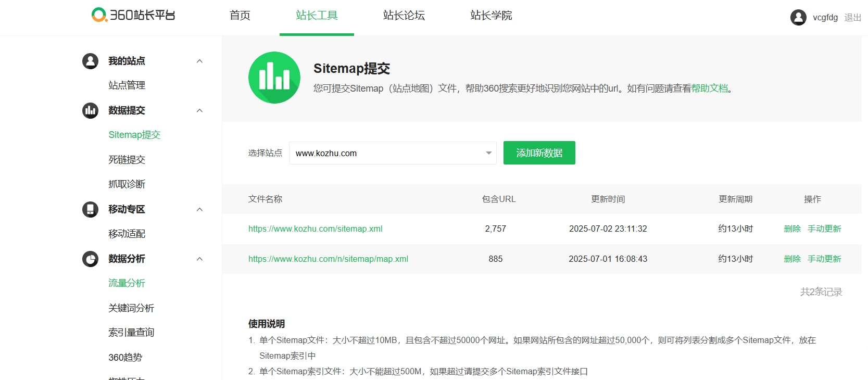Click 退出 to log out

(852, 18)
